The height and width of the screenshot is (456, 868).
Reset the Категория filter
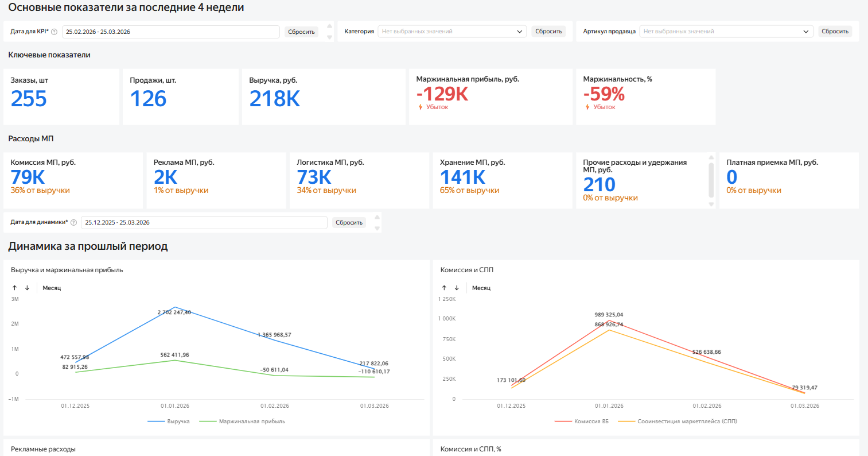coord(548,32)
